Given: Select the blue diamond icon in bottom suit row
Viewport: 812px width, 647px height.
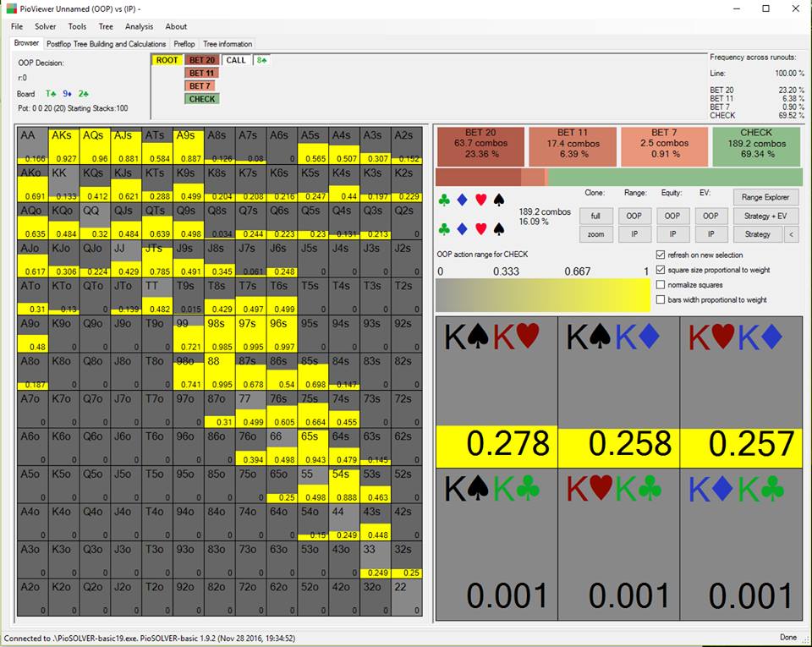Looking at the screenshot, I should click(x=463, y=229).
